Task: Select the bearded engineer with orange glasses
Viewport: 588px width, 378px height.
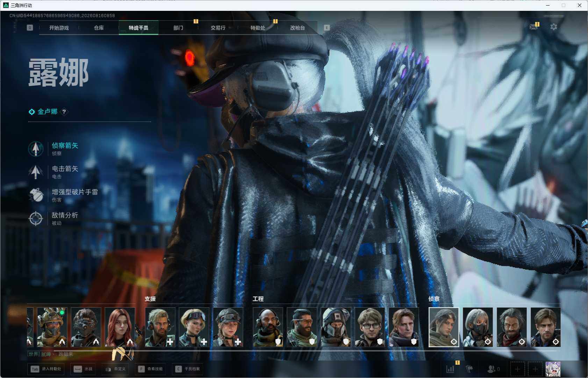Action: [x=302, y=327]
